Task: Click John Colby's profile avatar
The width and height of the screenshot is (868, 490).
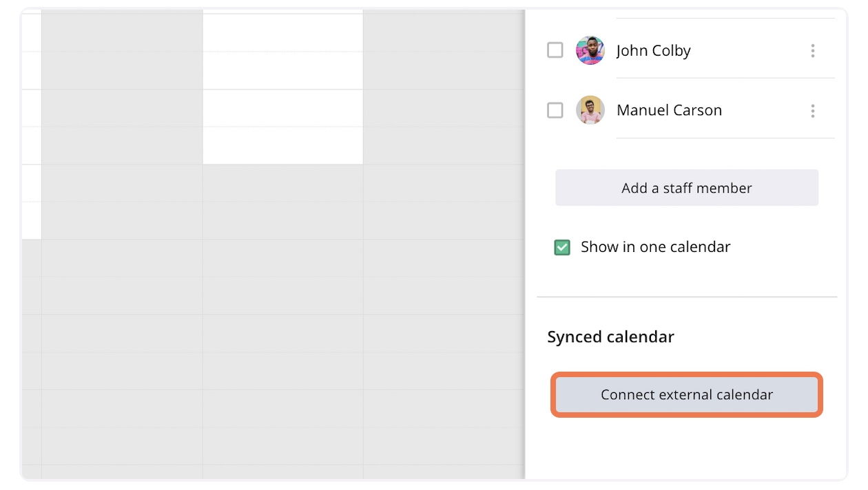Action: click(x=590, y=50)
